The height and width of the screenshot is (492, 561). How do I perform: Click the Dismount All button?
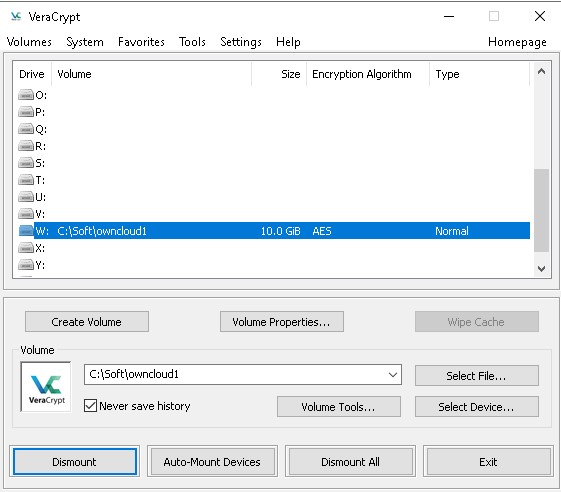350,462
